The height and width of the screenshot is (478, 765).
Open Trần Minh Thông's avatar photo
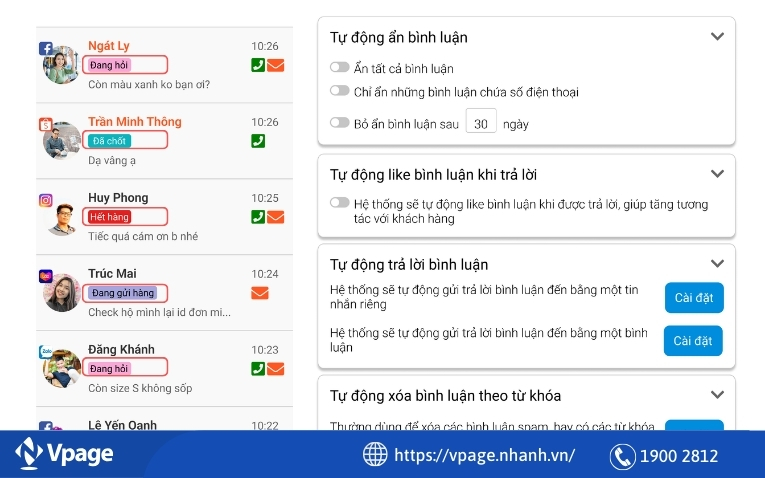(x=62, y=141)
